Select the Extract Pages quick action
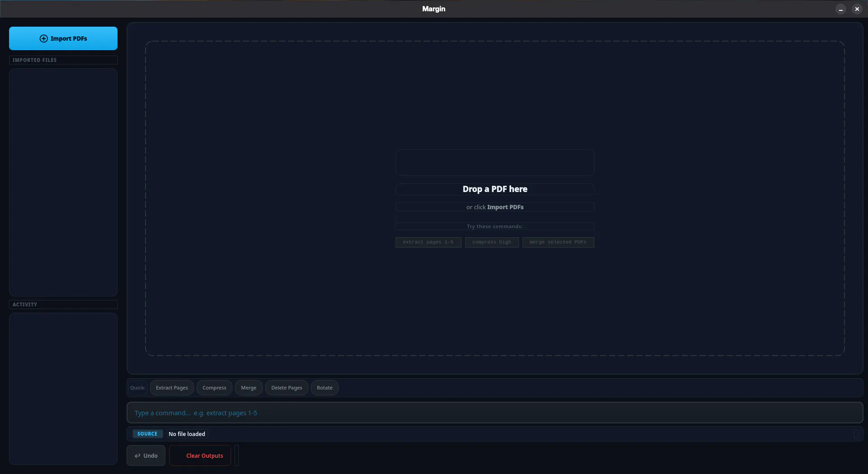 (x=172, y=388)
